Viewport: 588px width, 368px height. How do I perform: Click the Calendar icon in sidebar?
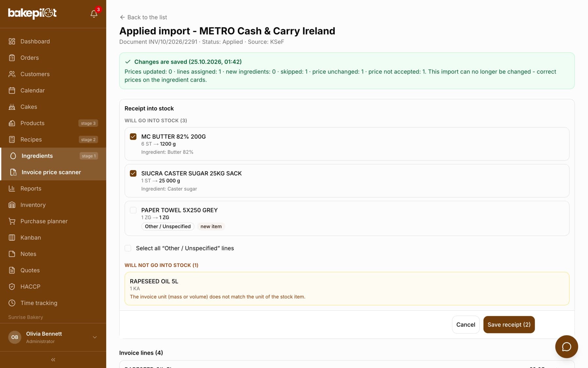point(12,90)
